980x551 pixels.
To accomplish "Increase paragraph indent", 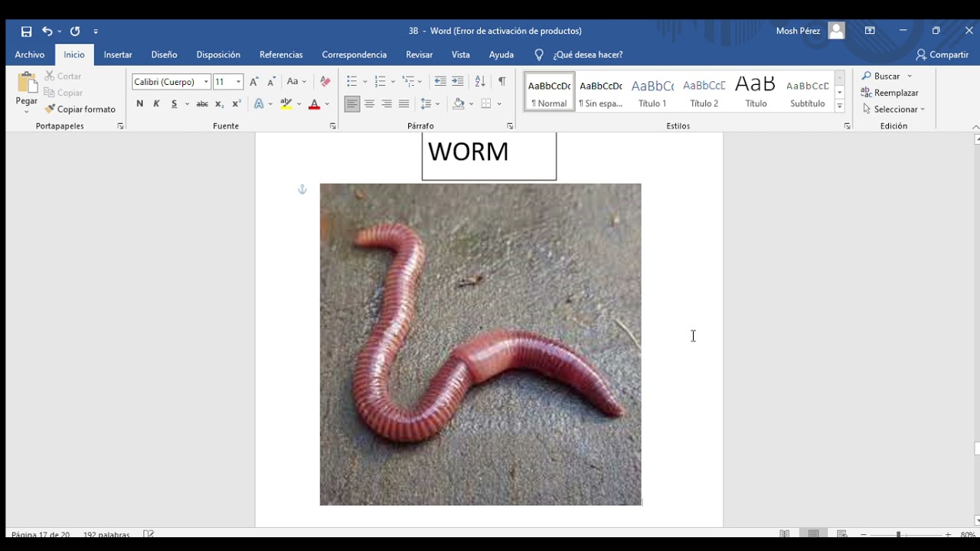I will (458, 82).
